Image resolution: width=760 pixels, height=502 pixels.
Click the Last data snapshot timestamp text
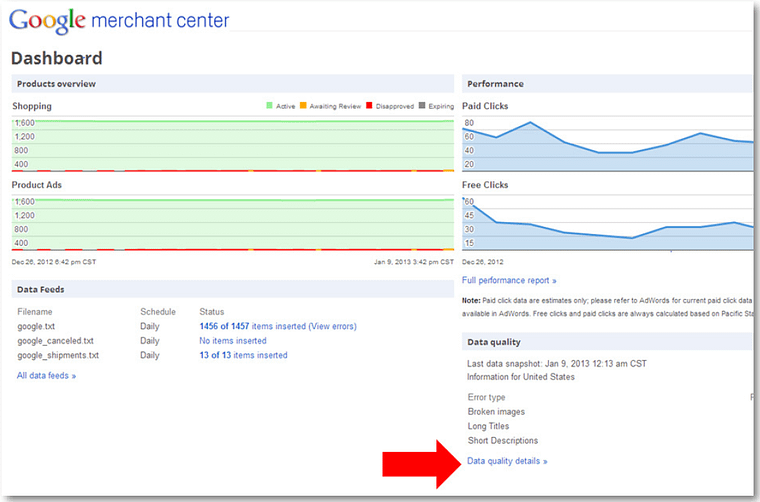(556, 363)
